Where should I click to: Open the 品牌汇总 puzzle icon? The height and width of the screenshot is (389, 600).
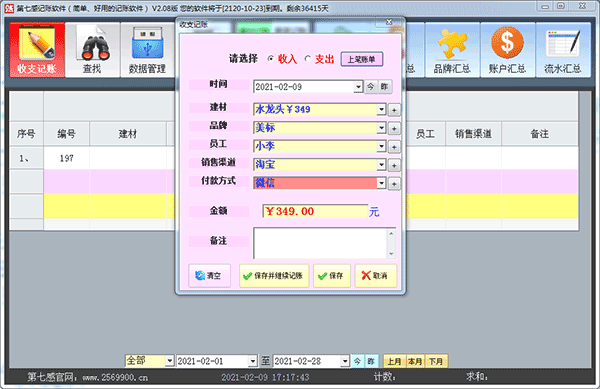point(452,50)
